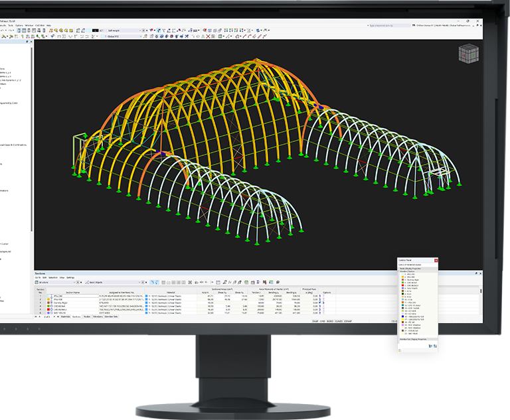Switch to the Materials tab
This screenshot has width=510, height=420.
click(x=65, y=316)
